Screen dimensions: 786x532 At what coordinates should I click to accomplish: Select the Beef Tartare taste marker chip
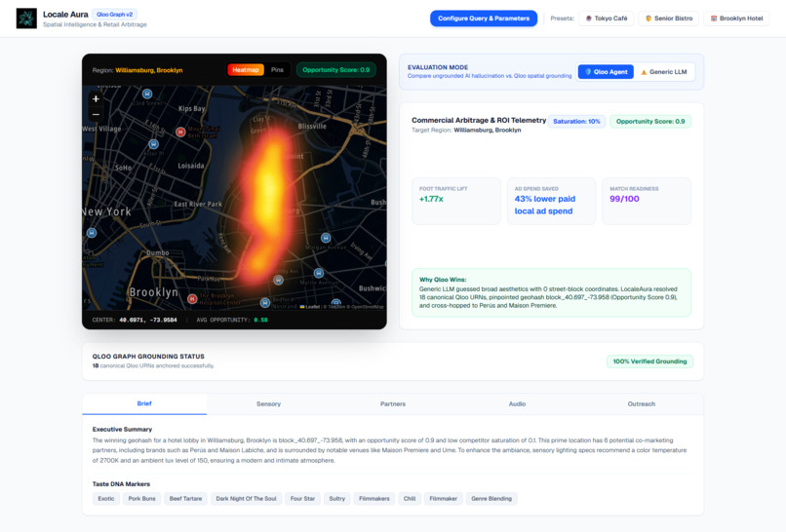point(185,499)
